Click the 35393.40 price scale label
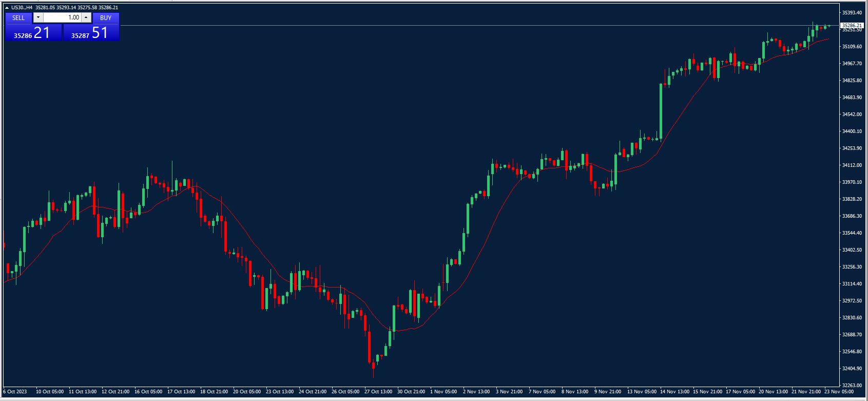Viewport: 868px width, 401px height. [852, 12]
